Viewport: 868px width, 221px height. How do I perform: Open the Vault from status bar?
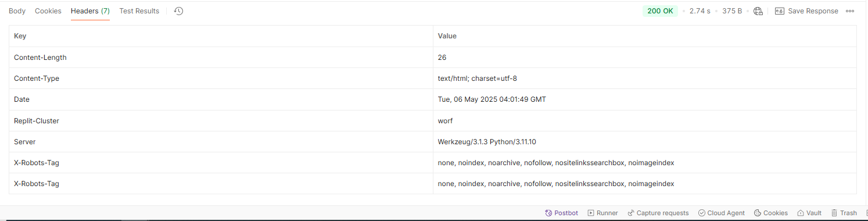coord(809,213)
